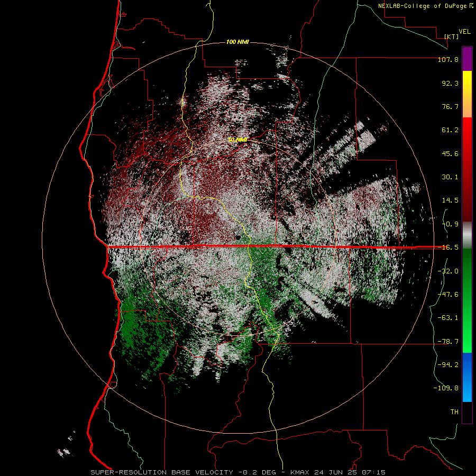
Task: Select the 92.3 value on the velocity scale
Action: 450,83
